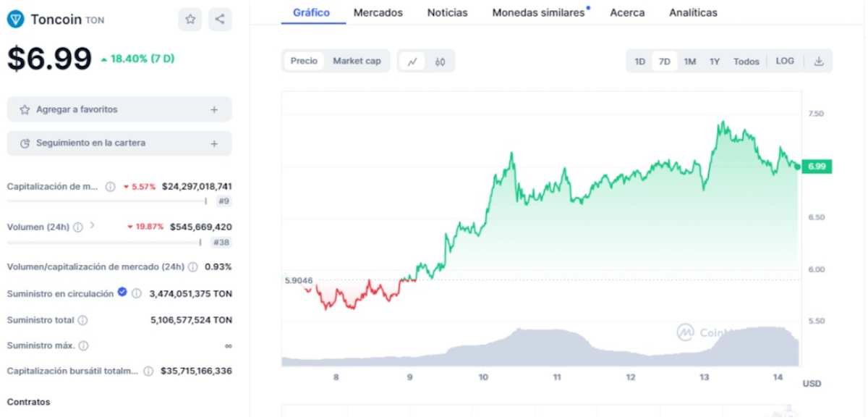Toggle the chart to Market cap view
Viewport: 868px width, 420px height.
click(x=357, y=61)
